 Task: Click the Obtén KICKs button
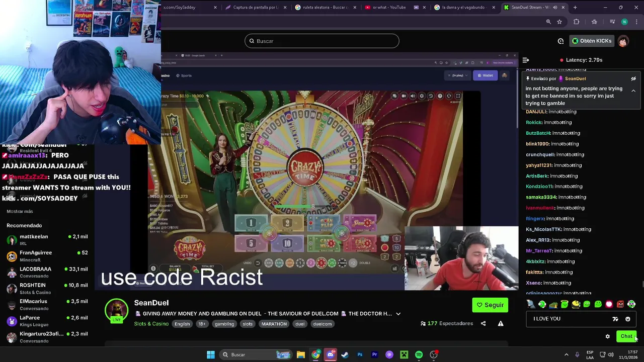click(591, 41)
